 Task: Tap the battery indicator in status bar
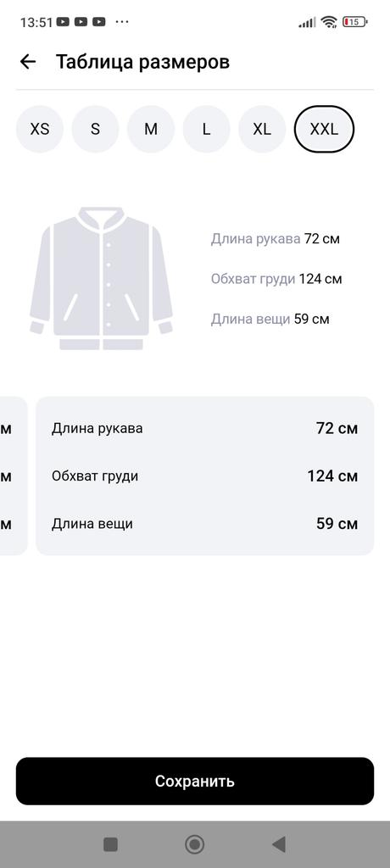[x=354, y=22]
